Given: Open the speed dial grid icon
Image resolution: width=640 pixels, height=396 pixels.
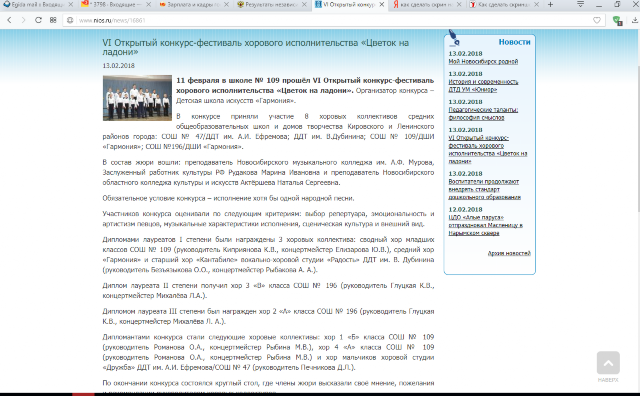Looking at the screenshot, I should click(53, 20).
